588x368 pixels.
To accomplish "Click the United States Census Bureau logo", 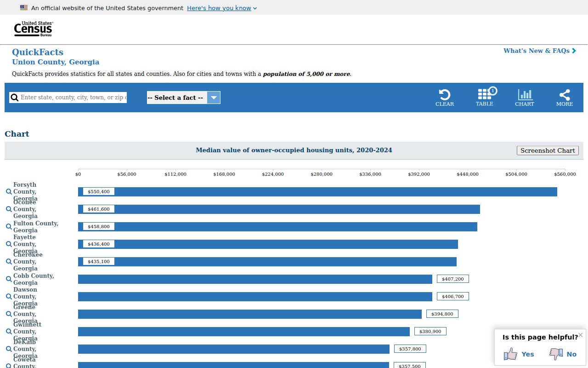I will pos(34,29).
